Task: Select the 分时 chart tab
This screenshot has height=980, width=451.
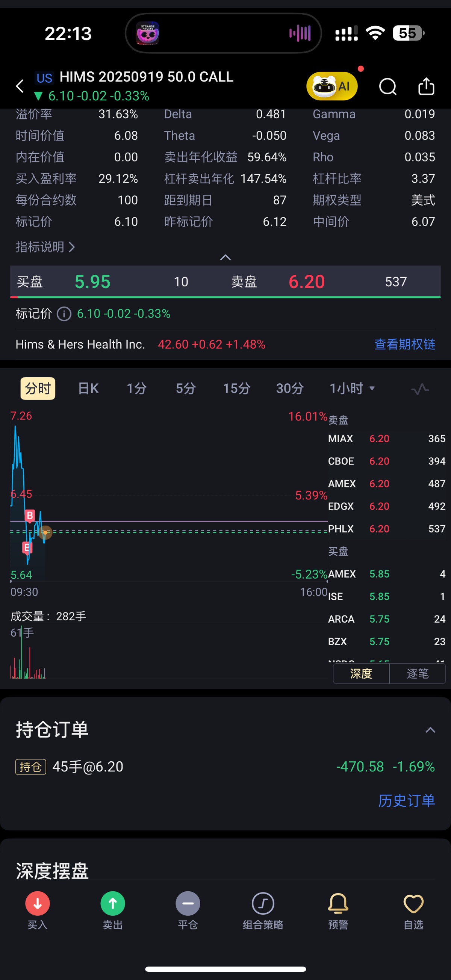Action: tap(38, 389)
